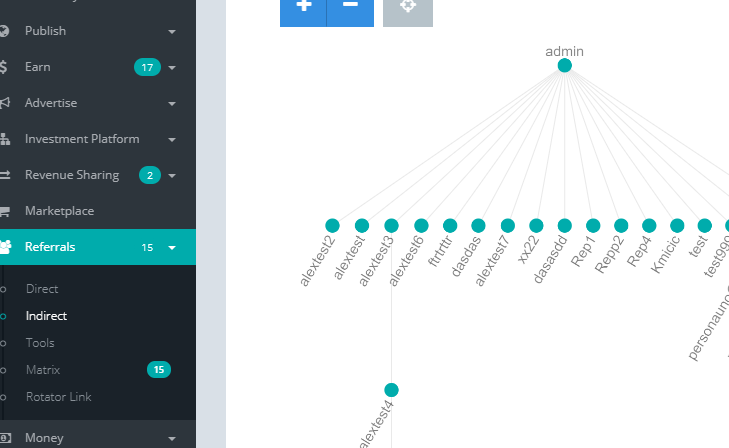Open the Rotator Link page
Image resolution: width=729 pixels, height=448 pixels.
(x=59, y=397)
